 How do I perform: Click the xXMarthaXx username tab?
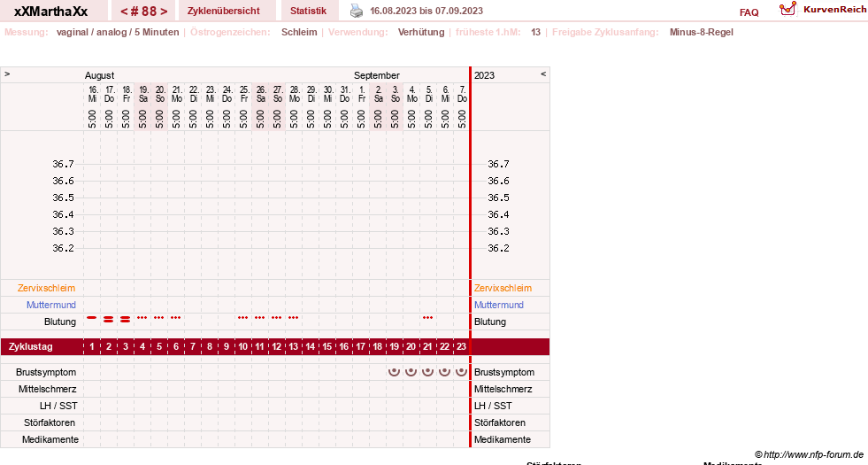51,12
